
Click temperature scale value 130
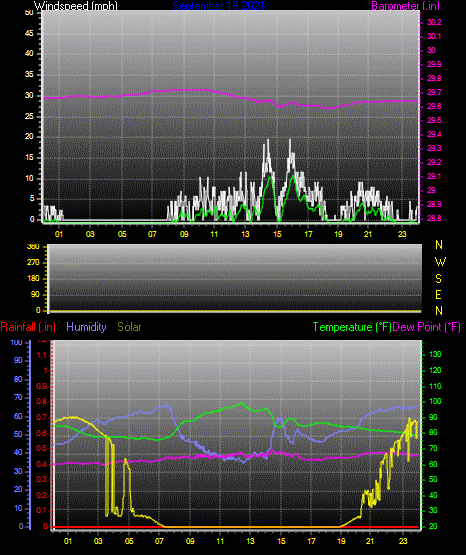[x=435, y=354]
